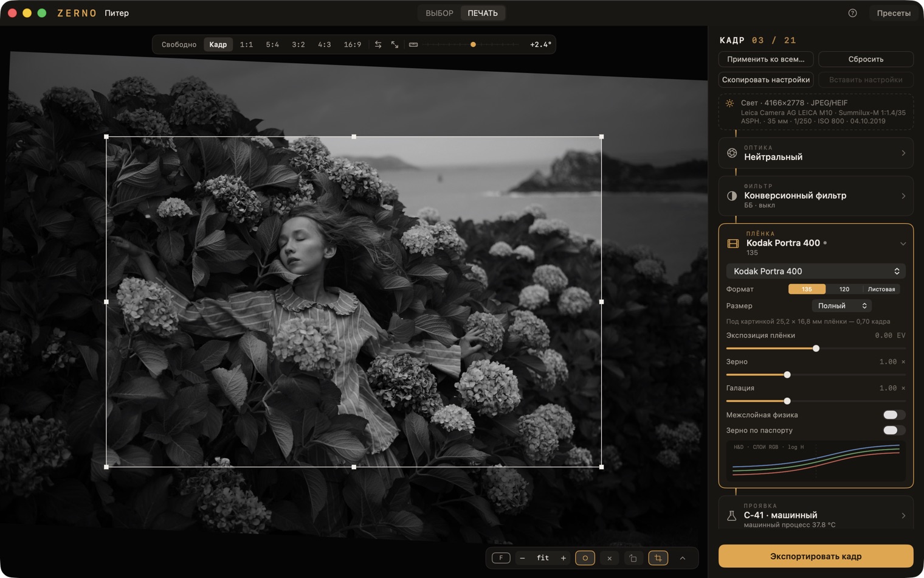Click the circle icon in bottom toolbar
924x578 pixels.
(585, 558)
